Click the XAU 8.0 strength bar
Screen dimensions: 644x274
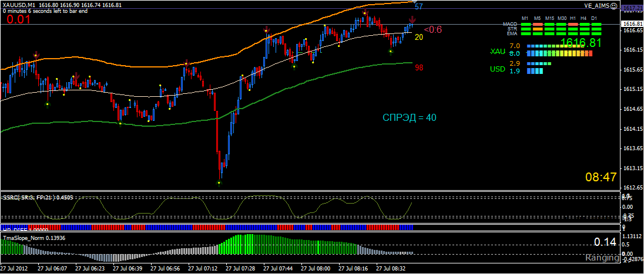point(559,54)
